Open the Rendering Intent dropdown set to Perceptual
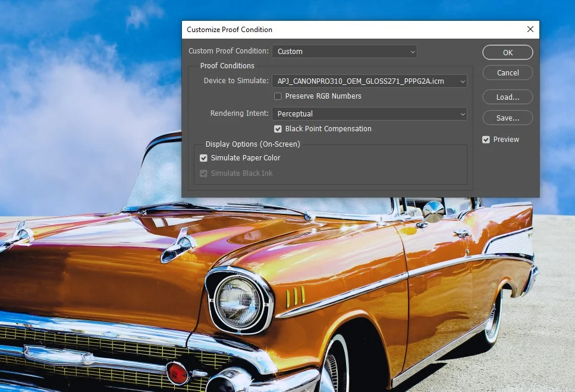The width and height of the screenshot is (575, 392). 369,114
